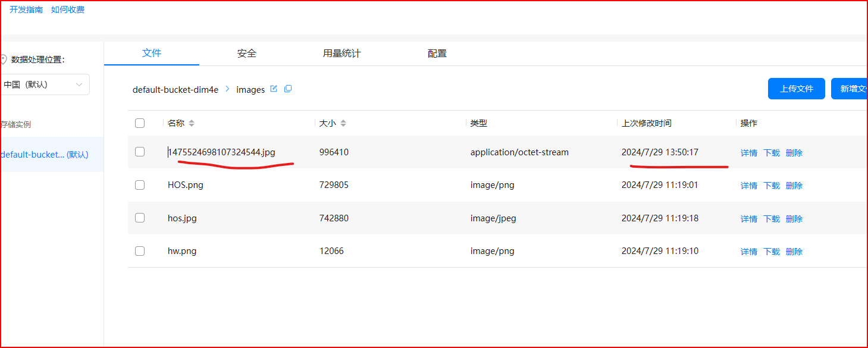Screen dimensions: 868x348
Task: View 详情 for hw.png
Action: pyautogui.click(x=749, y=252)
